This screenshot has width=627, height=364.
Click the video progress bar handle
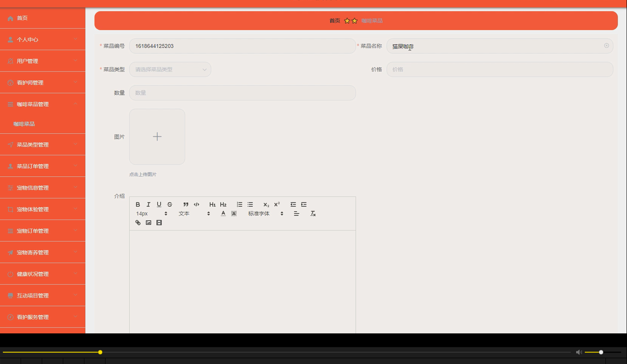click(x=100, y=352)
